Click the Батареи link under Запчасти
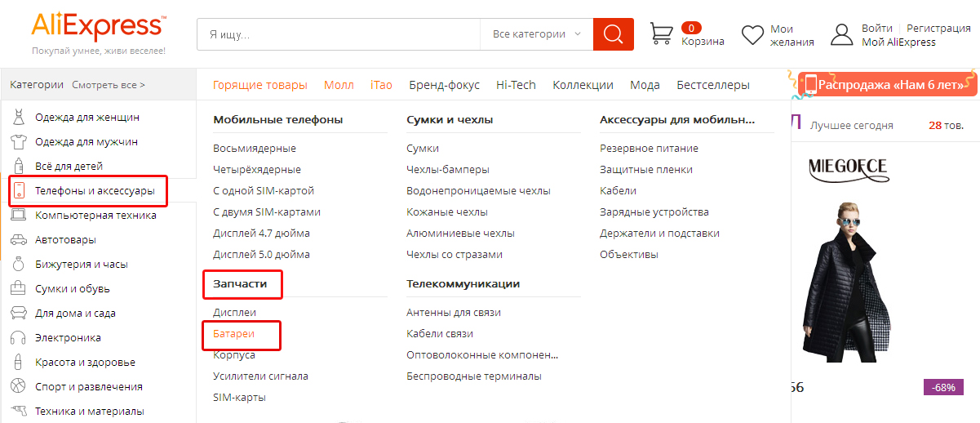This screenshot has width=980, height=423. [x=234, y=334]
